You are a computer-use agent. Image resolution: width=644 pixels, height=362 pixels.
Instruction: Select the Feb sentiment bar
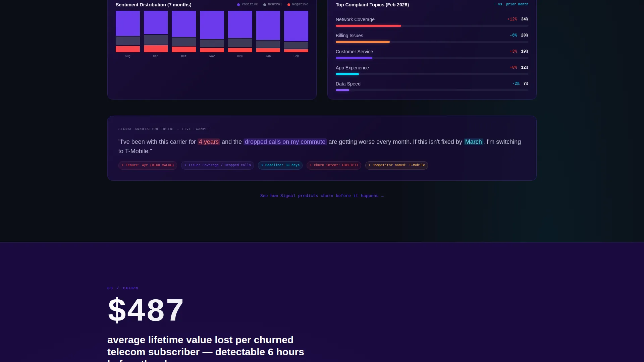[296, 32]
